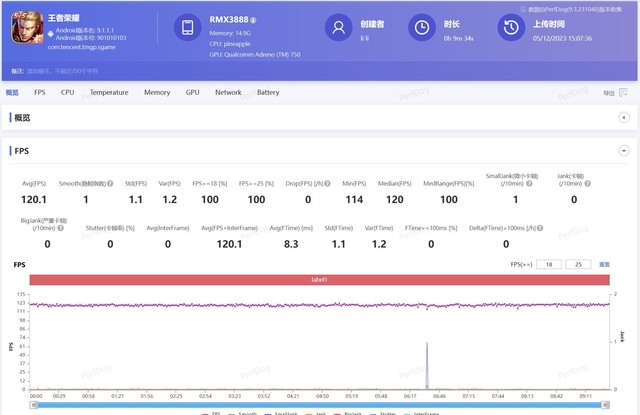Go to the Battery tab

(268, 92)
